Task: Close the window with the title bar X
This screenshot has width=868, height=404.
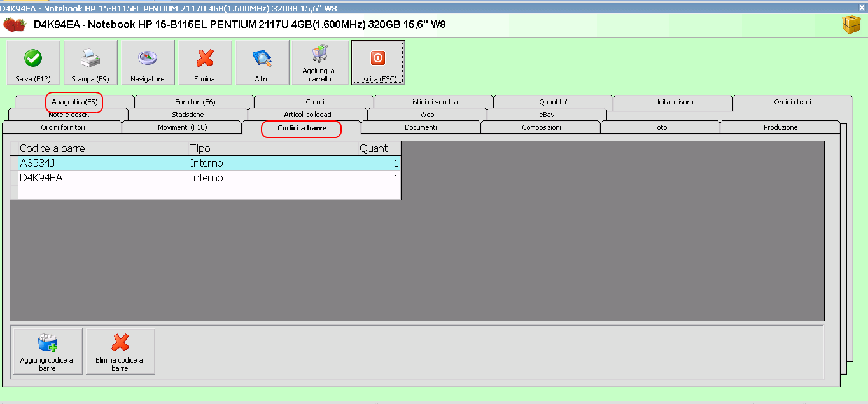Action: (862, 6)
